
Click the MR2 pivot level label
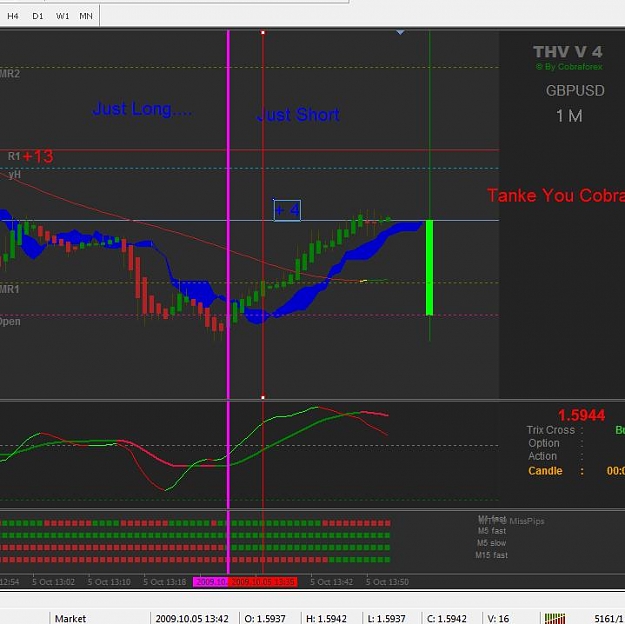(x=10, y=74)
